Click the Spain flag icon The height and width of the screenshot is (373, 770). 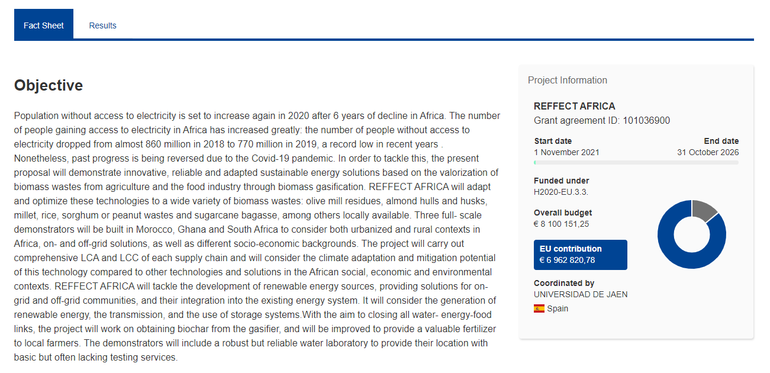click(x=539, y=309)
